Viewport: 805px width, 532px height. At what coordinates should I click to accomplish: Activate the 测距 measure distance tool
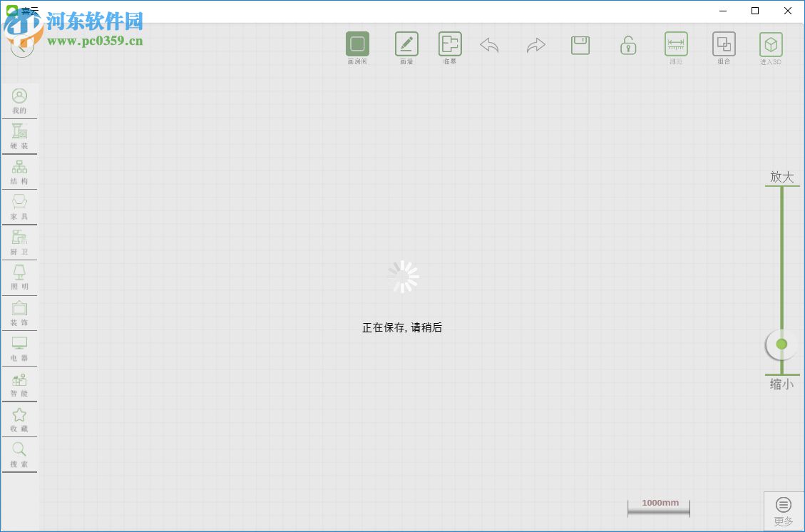tap(676, 48)
